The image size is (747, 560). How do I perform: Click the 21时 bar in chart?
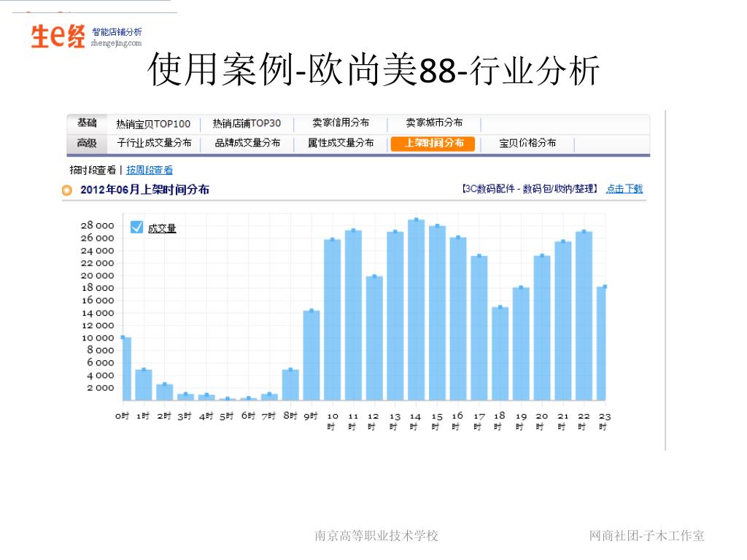click(562, 321)
